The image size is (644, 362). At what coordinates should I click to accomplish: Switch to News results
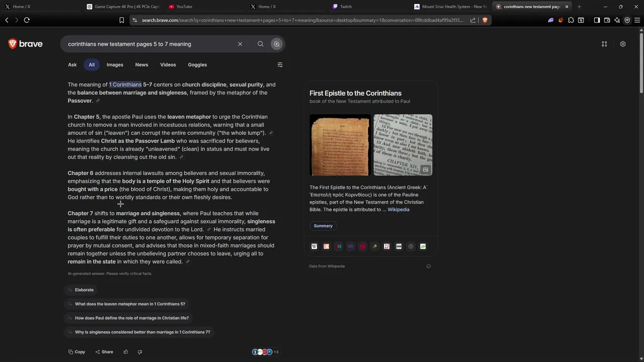141,65
